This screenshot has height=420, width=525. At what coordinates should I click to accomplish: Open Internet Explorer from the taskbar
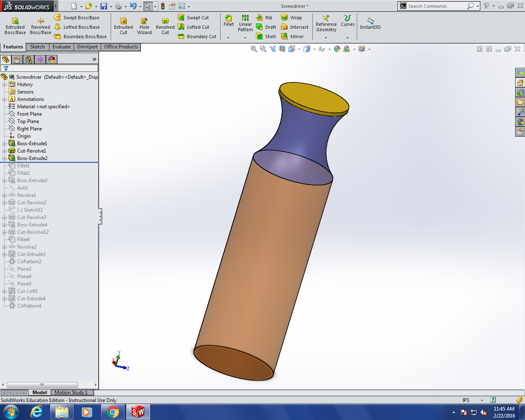[37, 412]
